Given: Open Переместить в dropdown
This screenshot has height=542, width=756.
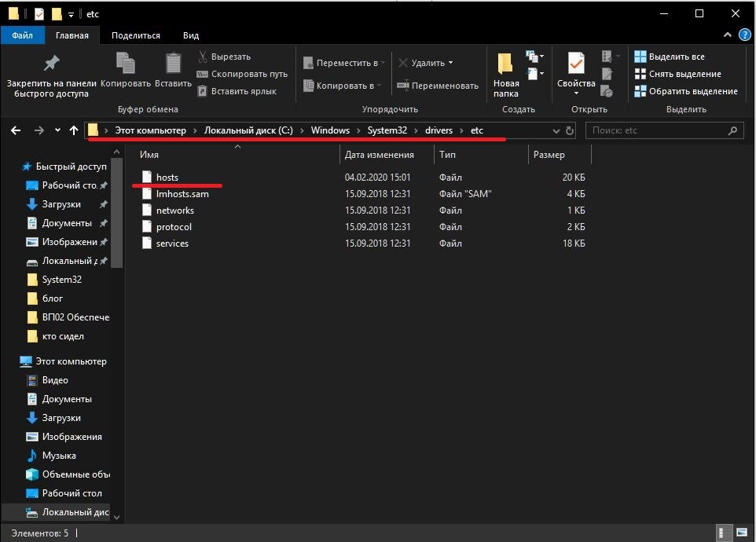Looking at the screenshot, I should point(344,63).
